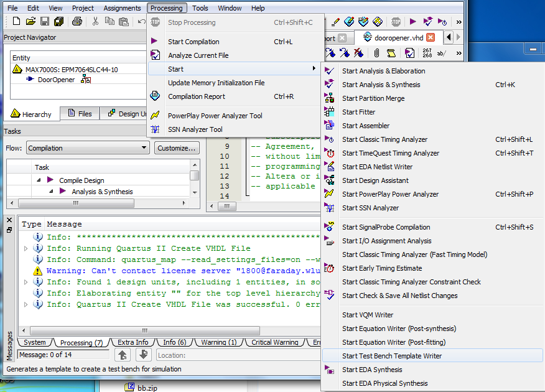Collapse the Compile Design task
Viewport: 545px width, 392px height.
coord(39,180)
